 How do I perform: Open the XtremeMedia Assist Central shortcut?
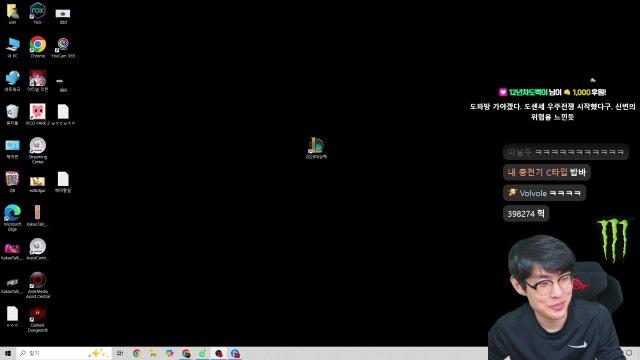tap(38, 285)
